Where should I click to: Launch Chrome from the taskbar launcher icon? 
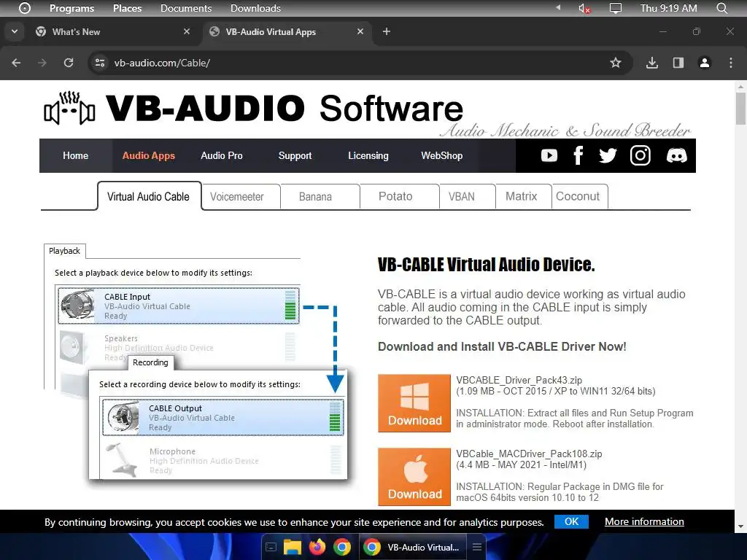click(x=342, y=547)
